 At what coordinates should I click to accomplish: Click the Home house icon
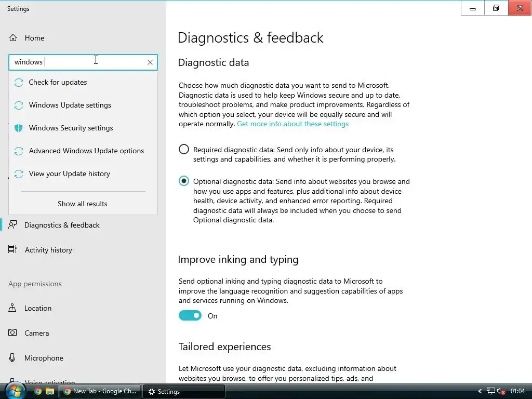coord(13,37)
